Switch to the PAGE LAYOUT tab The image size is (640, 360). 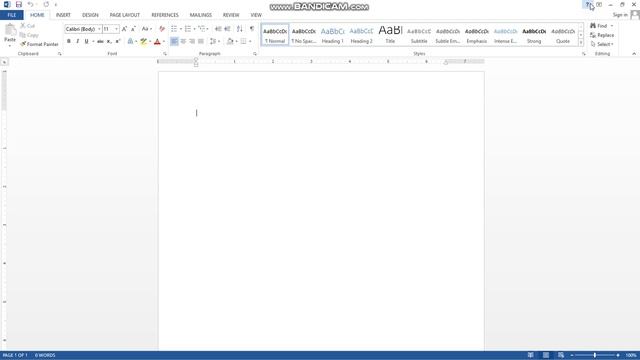click(x=124, y=15)
